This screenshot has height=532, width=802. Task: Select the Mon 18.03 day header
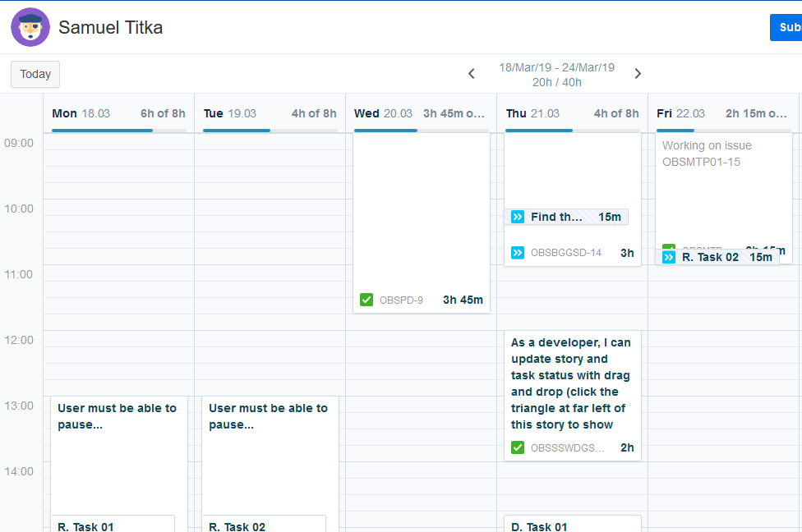coord(81,113)
